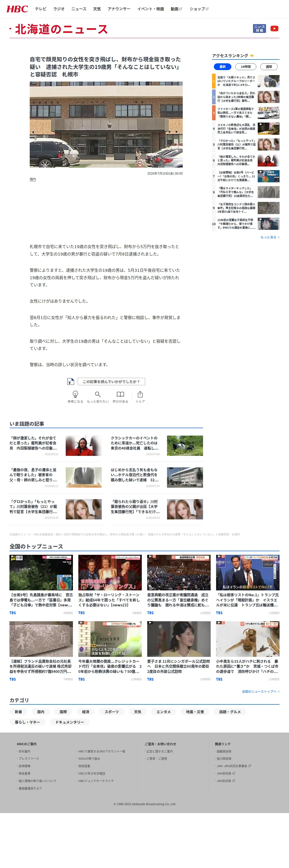Screen dimensions: 289x868
Task: Select the 経済 category pill
Action: pyautogui.click(x=86, y=712)
